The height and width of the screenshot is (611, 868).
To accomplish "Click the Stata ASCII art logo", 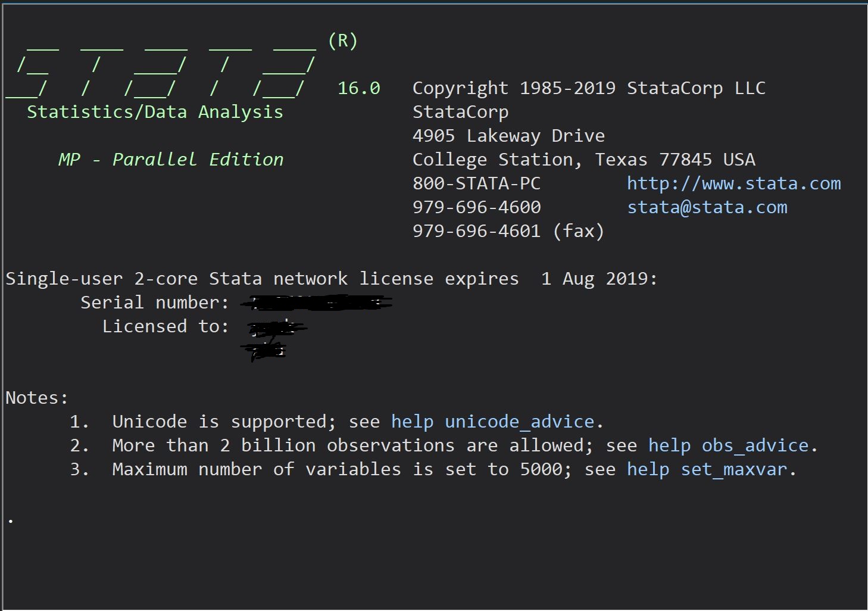I will (x=161, y=66).
